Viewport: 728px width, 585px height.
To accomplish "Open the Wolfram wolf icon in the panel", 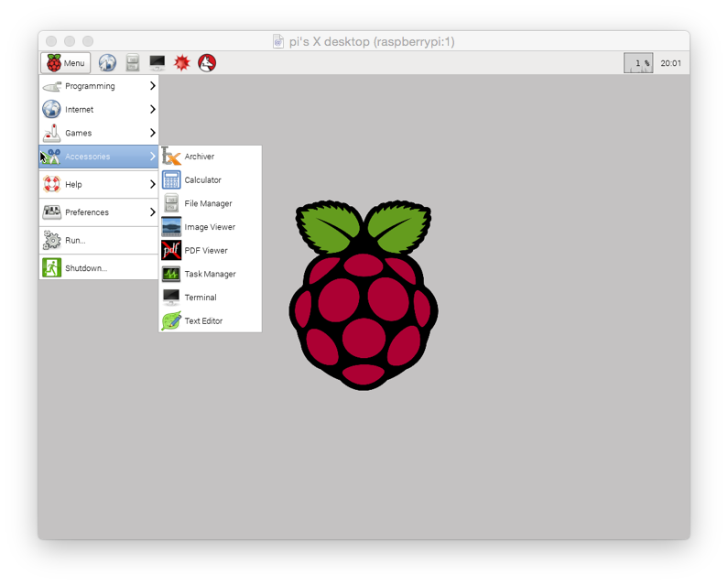I will [207, 62].
